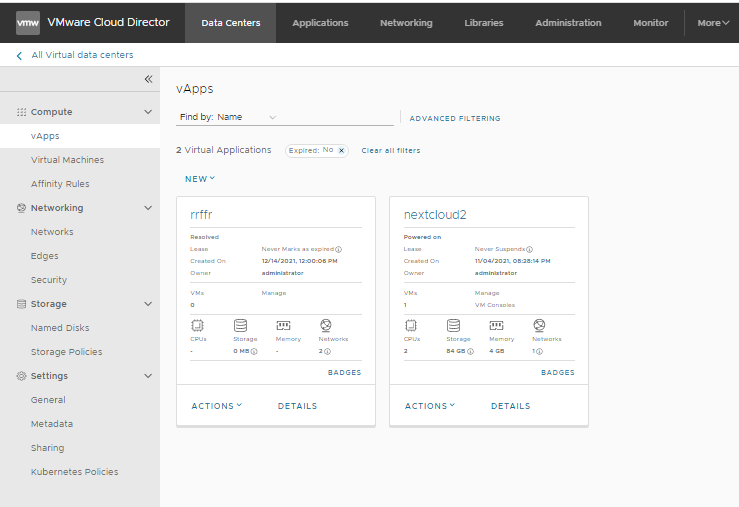Click the CPUs icon on nextcloud2 card
This screenshot has width=739, height=507.
[x=411, y=326]
